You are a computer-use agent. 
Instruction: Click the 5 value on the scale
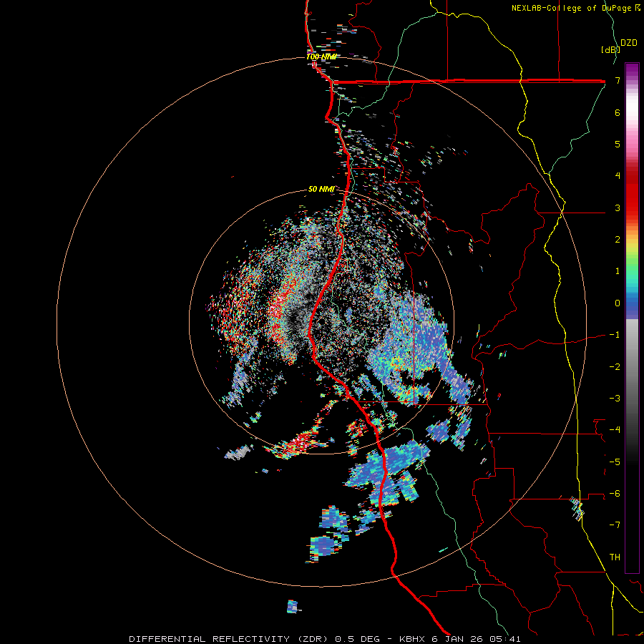(x=618, y=144)
